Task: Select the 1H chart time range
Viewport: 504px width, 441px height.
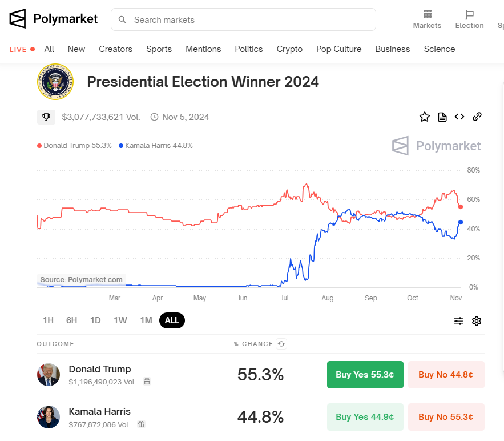Action: [48, 320]
